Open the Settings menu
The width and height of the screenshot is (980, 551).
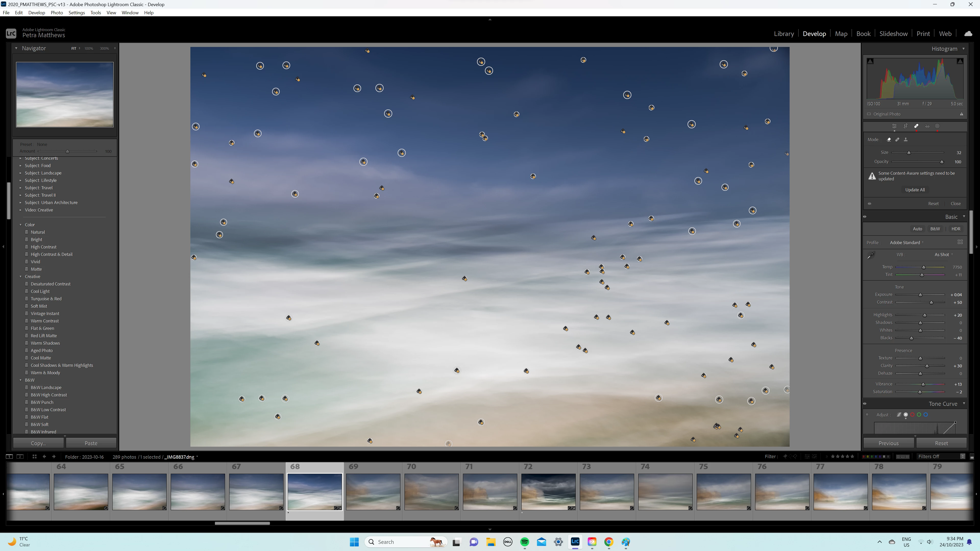point(77,12)
